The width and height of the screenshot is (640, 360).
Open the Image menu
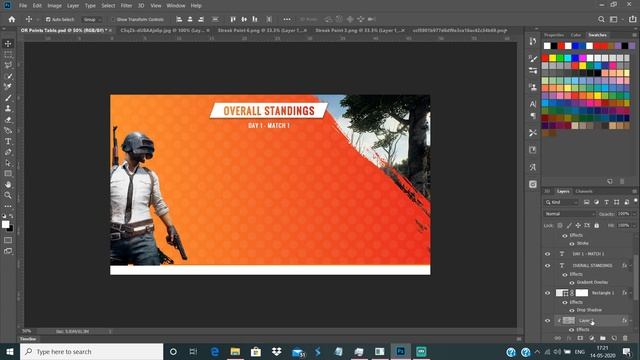click(x=54, y=6)
